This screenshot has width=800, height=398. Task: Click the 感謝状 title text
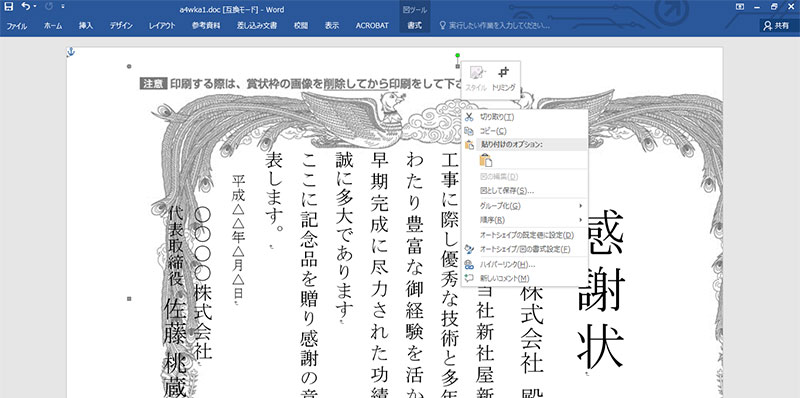click(x=601, y=290)
